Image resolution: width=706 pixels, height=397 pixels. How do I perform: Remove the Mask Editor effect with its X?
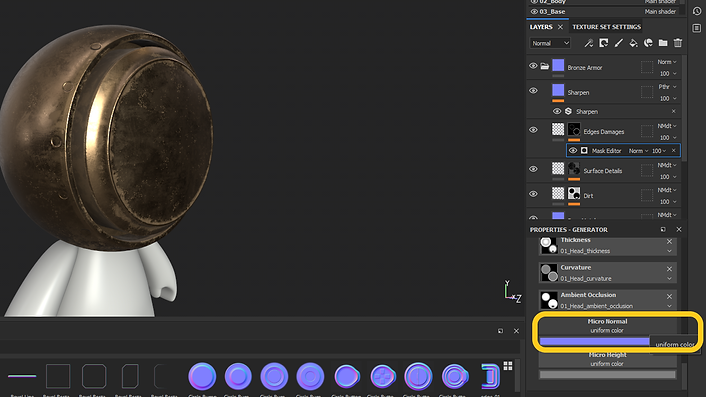coord(674,151)
